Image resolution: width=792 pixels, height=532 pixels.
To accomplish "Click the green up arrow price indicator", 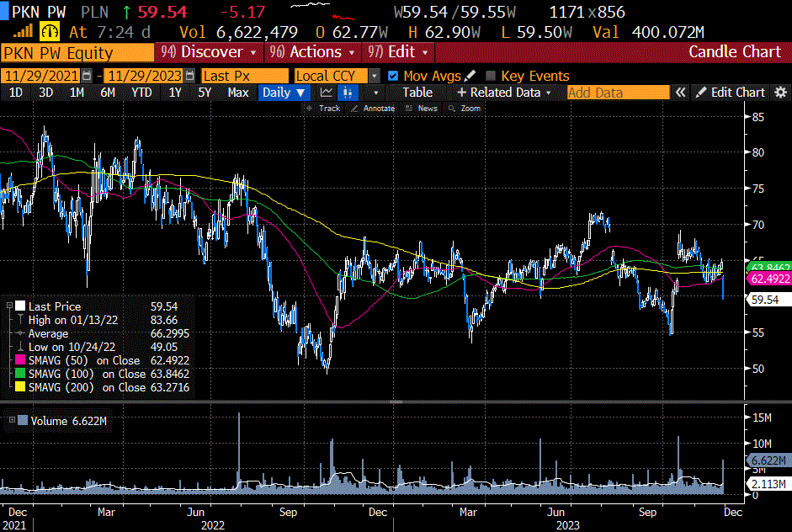I will pos(126,12).
